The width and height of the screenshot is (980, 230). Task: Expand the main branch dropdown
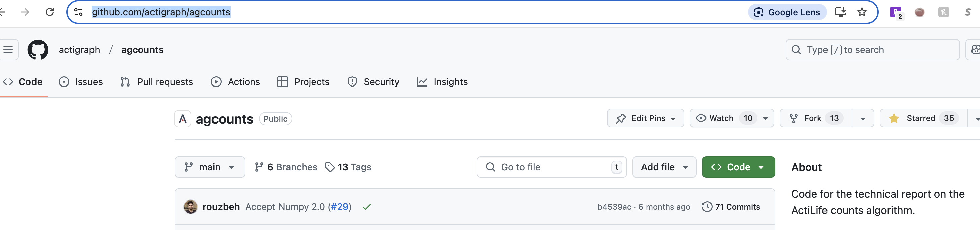[x=209, y=167]
